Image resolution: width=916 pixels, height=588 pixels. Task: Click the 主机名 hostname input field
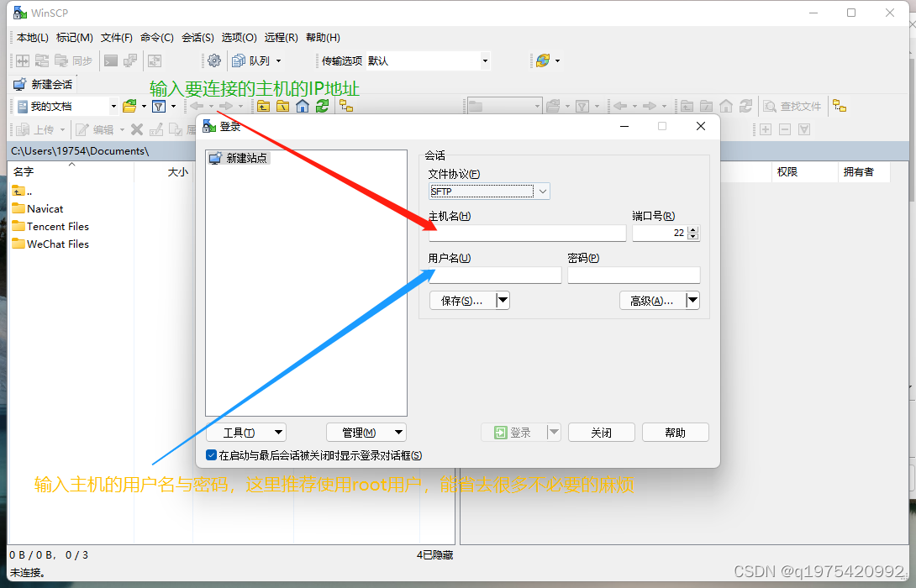tap(528, 234)
